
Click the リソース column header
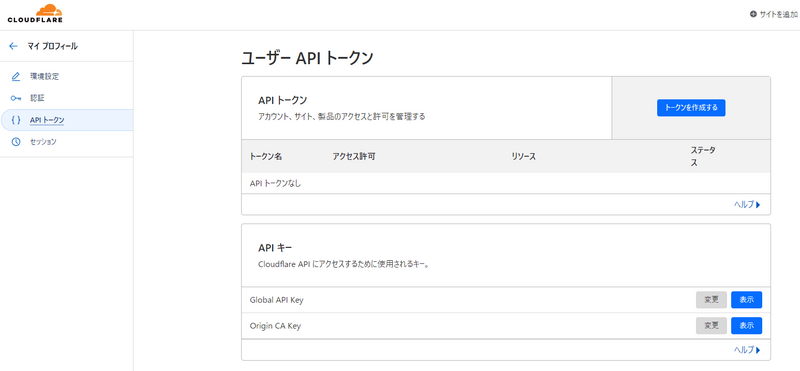pyautogui.click(x=523, y=157)
